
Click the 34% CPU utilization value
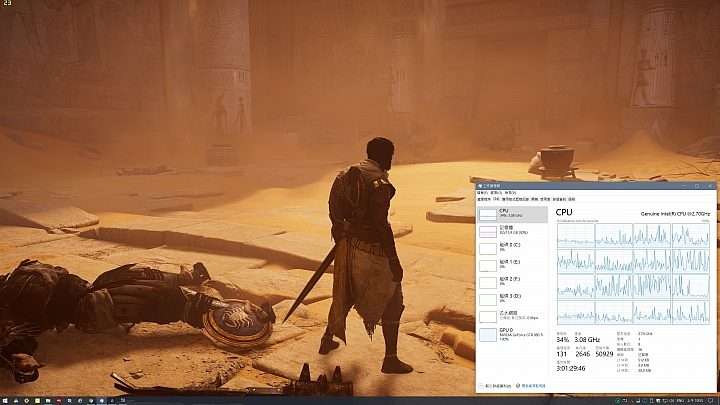point(562,340)
